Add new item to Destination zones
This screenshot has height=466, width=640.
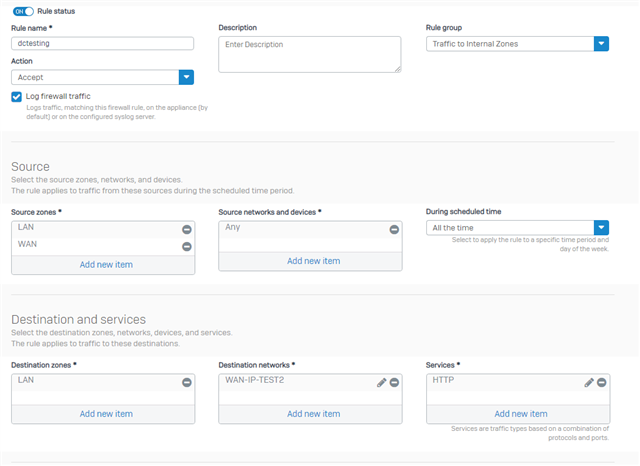click(x=106, y=414)
